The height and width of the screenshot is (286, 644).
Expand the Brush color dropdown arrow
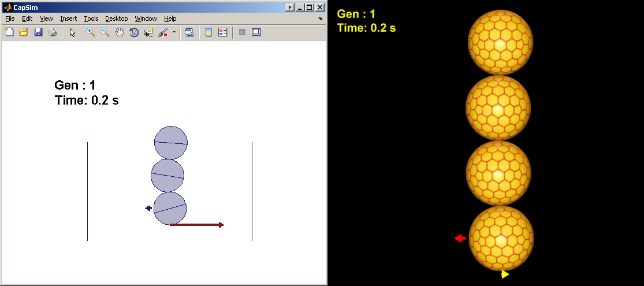click(174, 32)
